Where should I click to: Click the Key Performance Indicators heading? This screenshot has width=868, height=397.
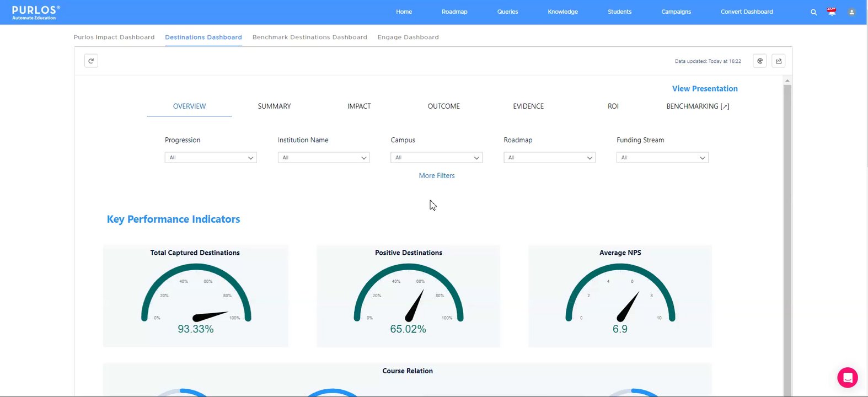173,219
